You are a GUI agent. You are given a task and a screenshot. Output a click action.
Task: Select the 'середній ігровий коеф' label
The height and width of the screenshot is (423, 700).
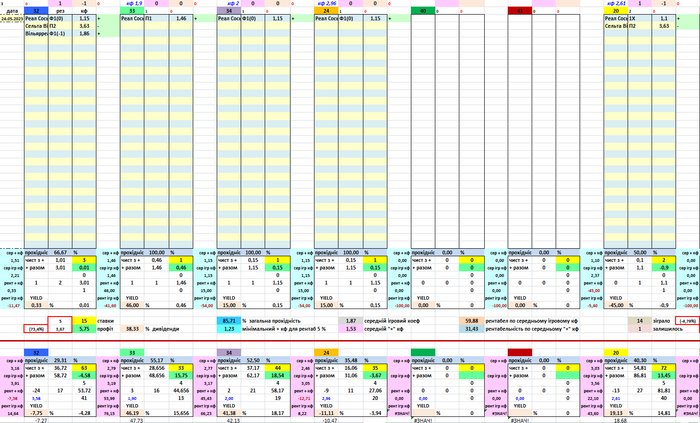coord(392,321)
